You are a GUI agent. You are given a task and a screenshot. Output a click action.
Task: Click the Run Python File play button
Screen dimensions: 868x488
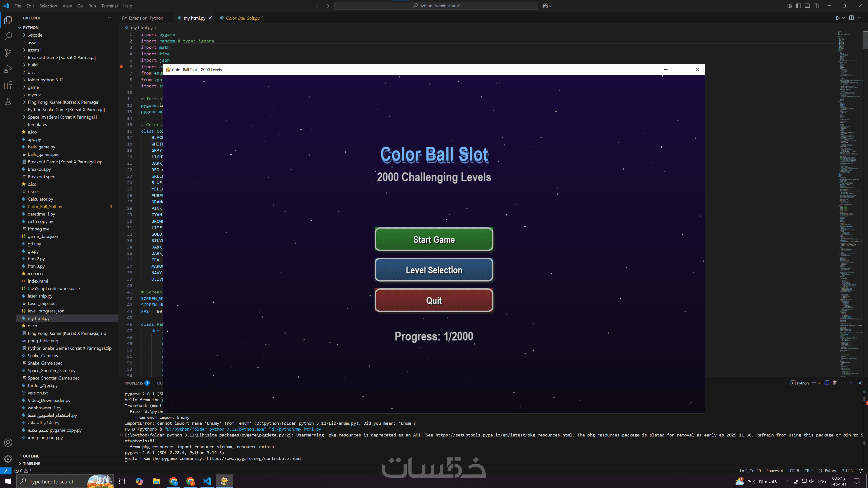point(838,18)
